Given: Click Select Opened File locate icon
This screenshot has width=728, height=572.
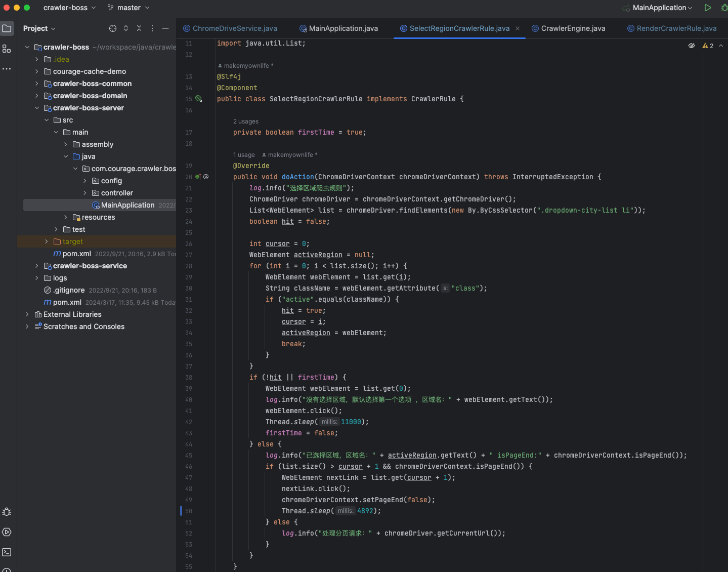Looking at the screenshot, I should click(x=113, y=28).
